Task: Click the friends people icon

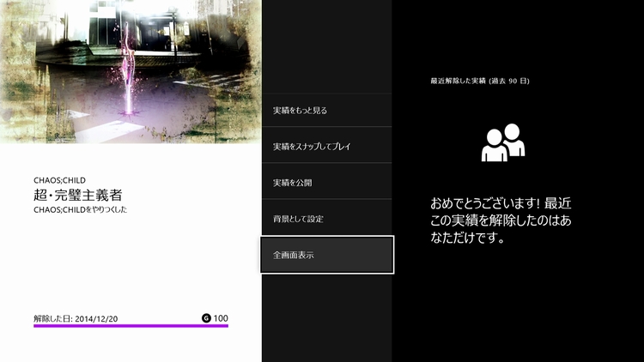Action: (502, 142)
